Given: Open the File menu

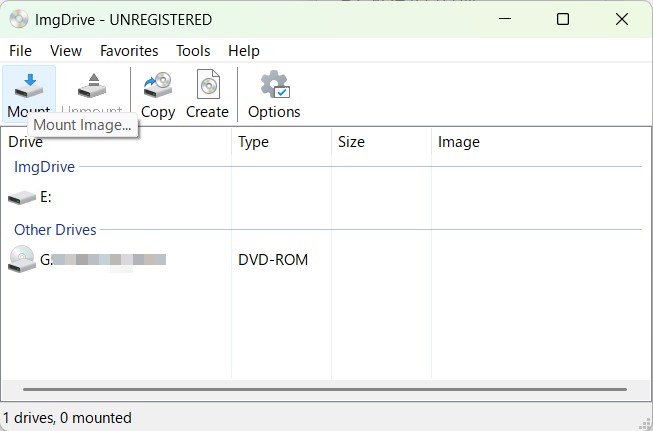Looking at the screenshot, I should [20, 51].
